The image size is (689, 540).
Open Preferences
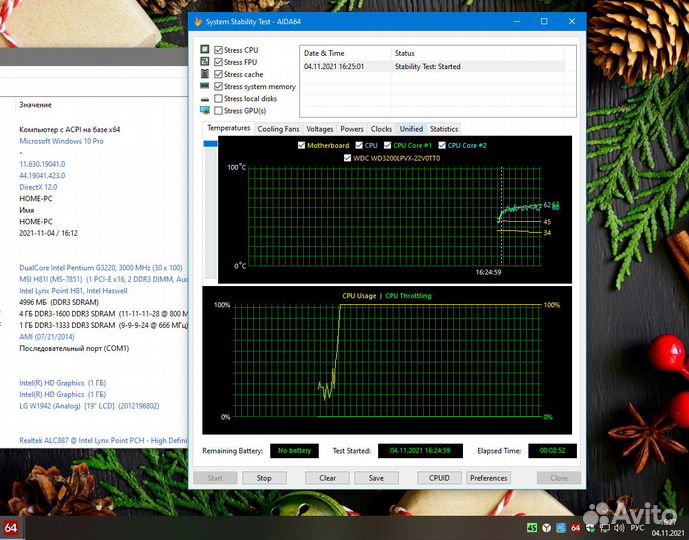(x=488, y=478)
